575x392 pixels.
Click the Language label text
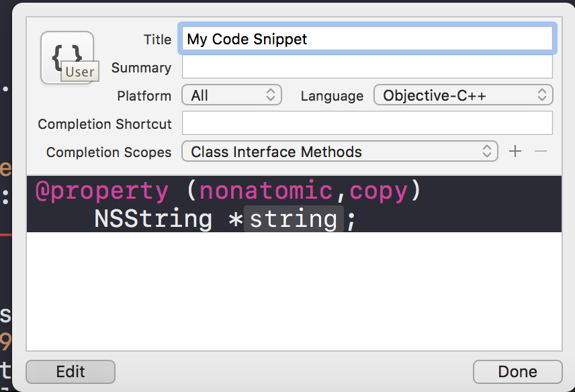332,96
